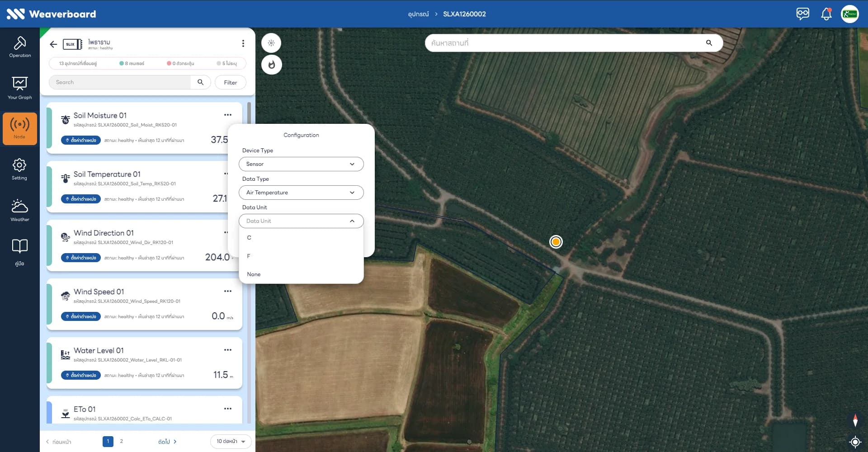Set location for Soil Moisture 01
The width and height of the screenshot is (868, 452).
tap(81, 140)
